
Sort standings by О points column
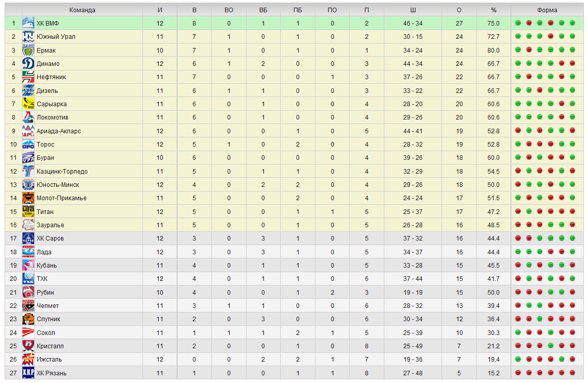pyautogui.click(x=459, y=10)
